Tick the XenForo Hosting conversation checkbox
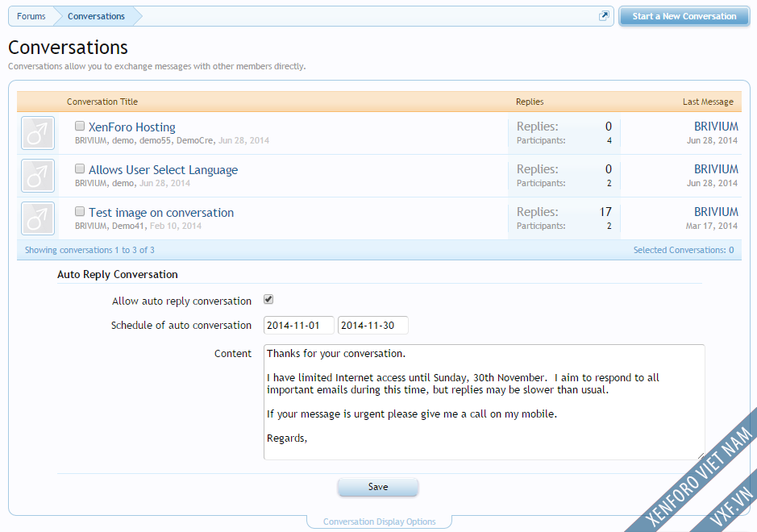Image resolution: width=757 pixels, height=532 pixels. point(80,126)
